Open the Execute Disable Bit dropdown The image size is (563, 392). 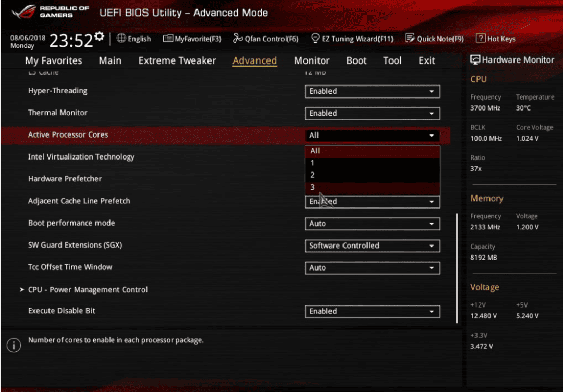[x=372, y=312]
